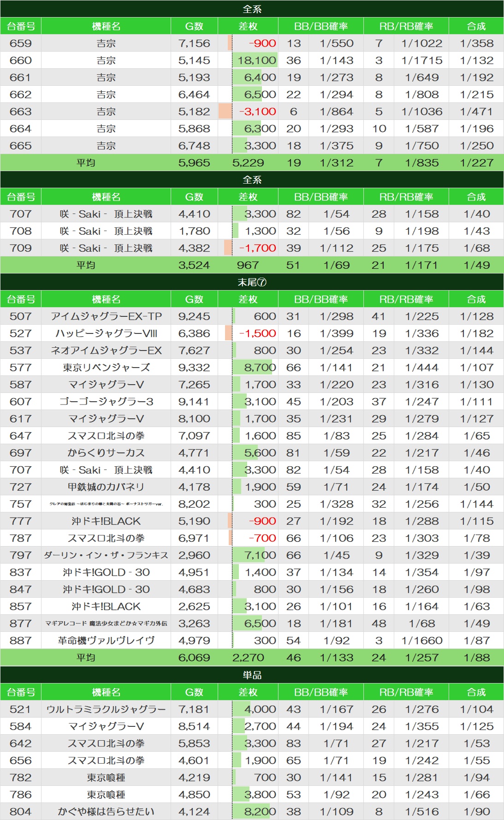Click the 7,100 difference value
This screenshot has height=820, width=504.
(x=260, y=555)
